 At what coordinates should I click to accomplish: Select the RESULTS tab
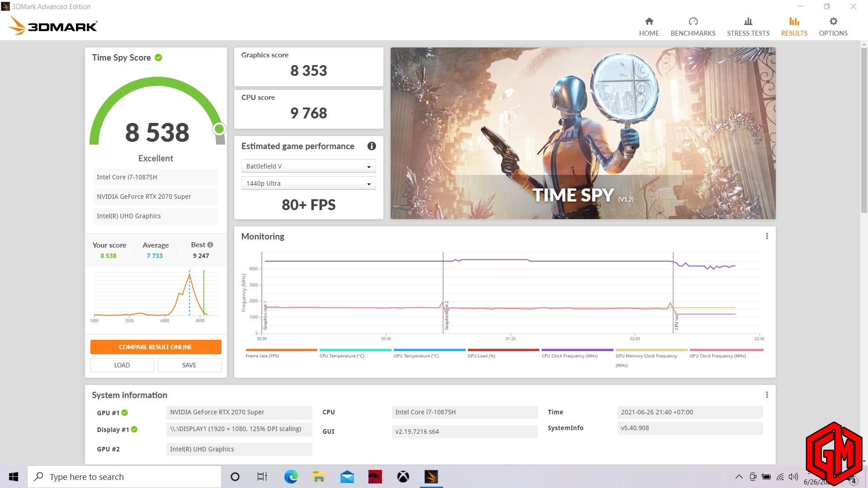pyautogui.click(x=794, y=27)
